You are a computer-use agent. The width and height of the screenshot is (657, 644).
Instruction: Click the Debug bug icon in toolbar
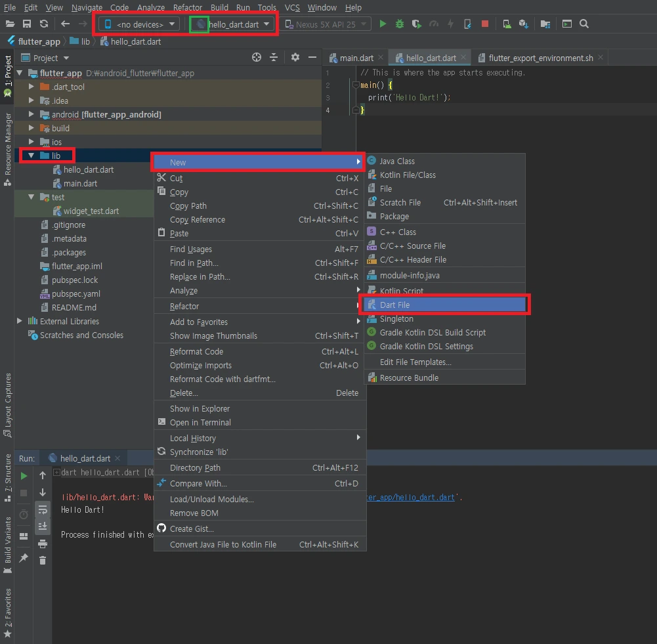pos(399,24)
